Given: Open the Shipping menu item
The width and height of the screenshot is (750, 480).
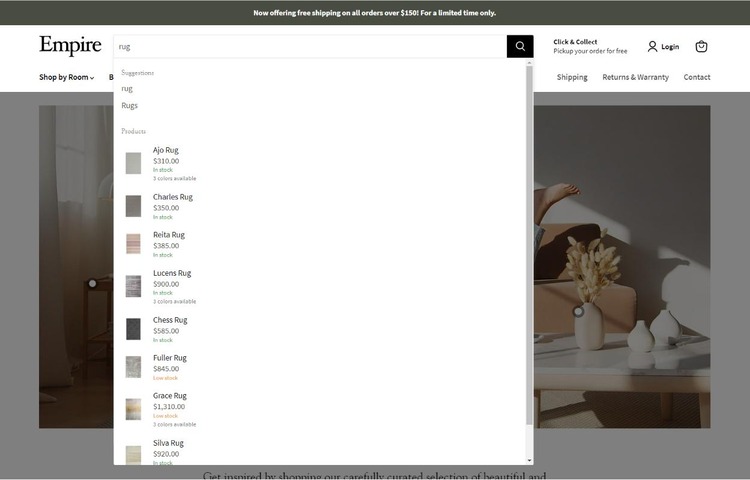Looking at the screenshot, I should point(572,77).
